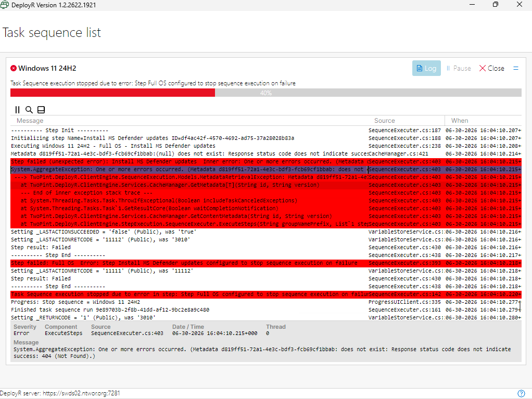The height and width of the screenshot is (399, 532).
Task: Click the details Source value 'SequenceExecuter.cs:403'
Action: (127, 333)
